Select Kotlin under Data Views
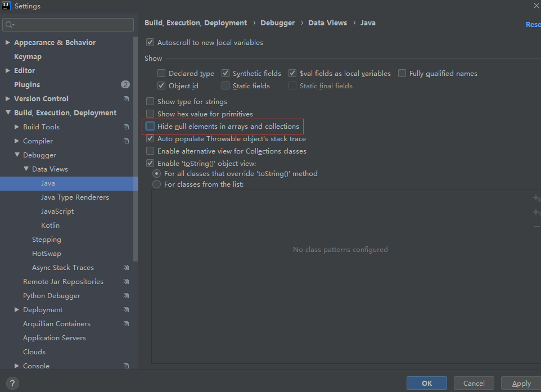The image size is (541, 392). [x=51, y=226]
